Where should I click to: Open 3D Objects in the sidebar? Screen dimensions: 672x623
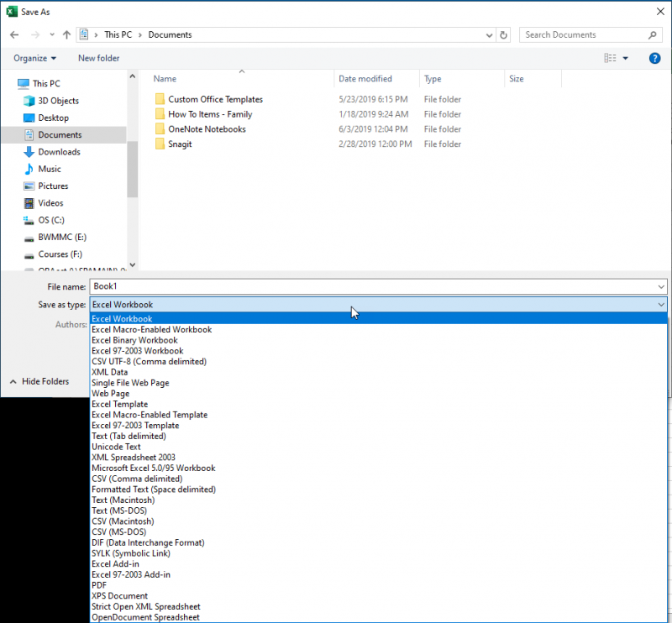pyautogui.click(x=58, y=101)
